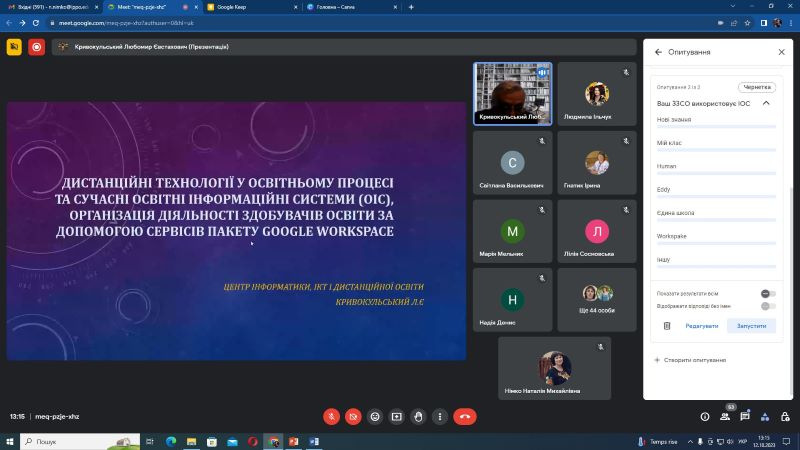Open the activities icon
The height and width of the screenshot is (450, 800).
765,417
